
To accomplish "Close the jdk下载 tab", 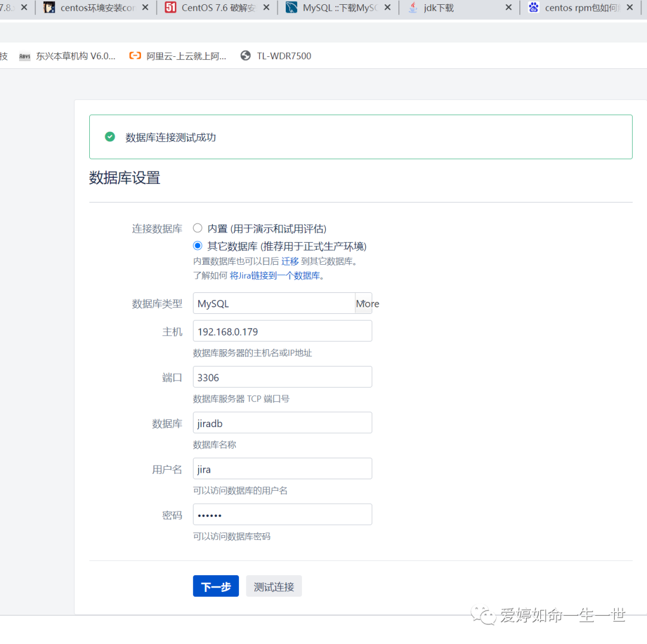I will [509, 7].
